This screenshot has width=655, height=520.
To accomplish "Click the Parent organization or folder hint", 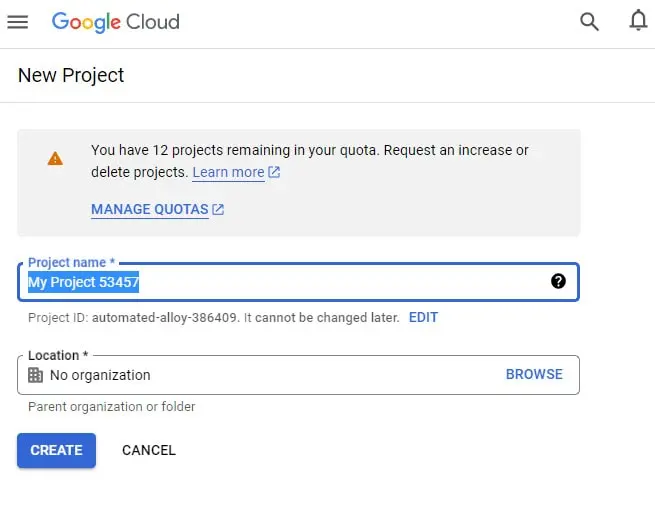I will coord(112,407).
